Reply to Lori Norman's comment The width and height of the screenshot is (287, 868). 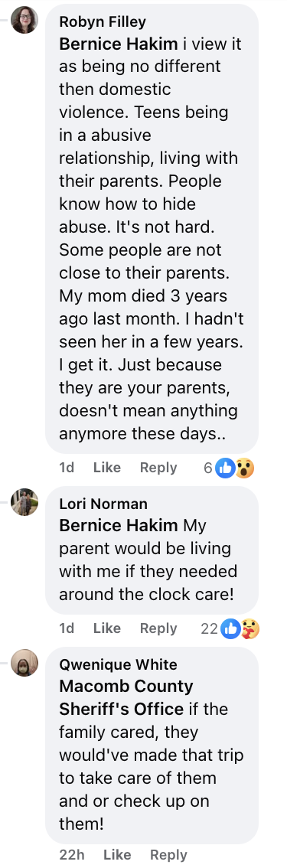[x=158, y=628]
